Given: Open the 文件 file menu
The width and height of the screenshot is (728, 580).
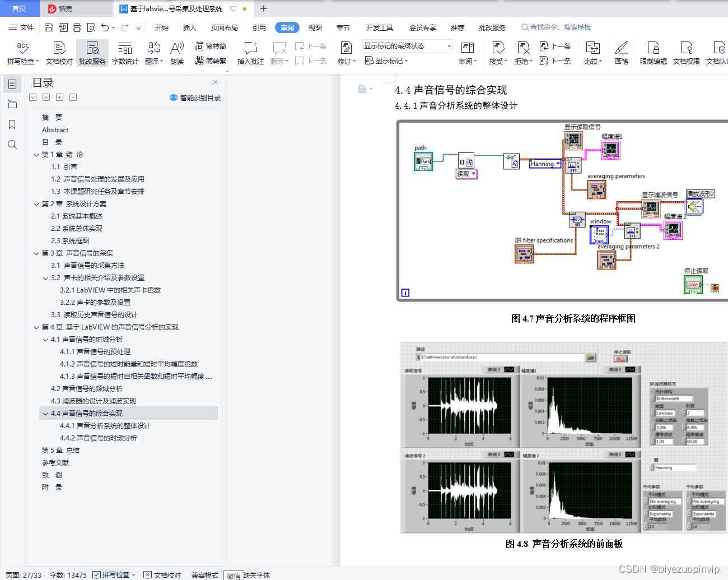Looking at the screenshot, I should [21, 27].
